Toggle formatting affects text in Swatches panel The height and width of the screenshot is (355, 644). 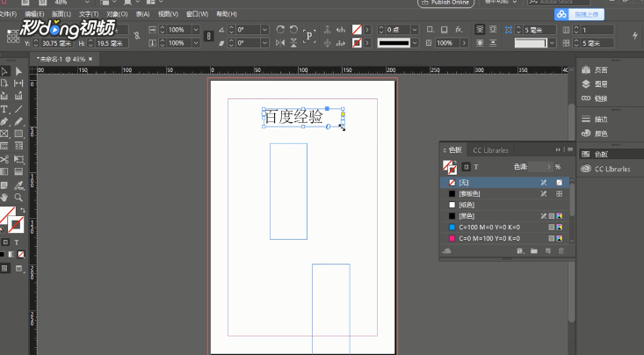pos(476,167)
